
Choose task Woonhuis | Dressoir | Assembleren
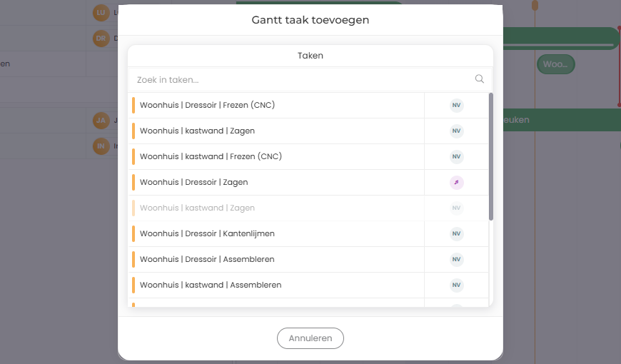click(x=207, y=260)
